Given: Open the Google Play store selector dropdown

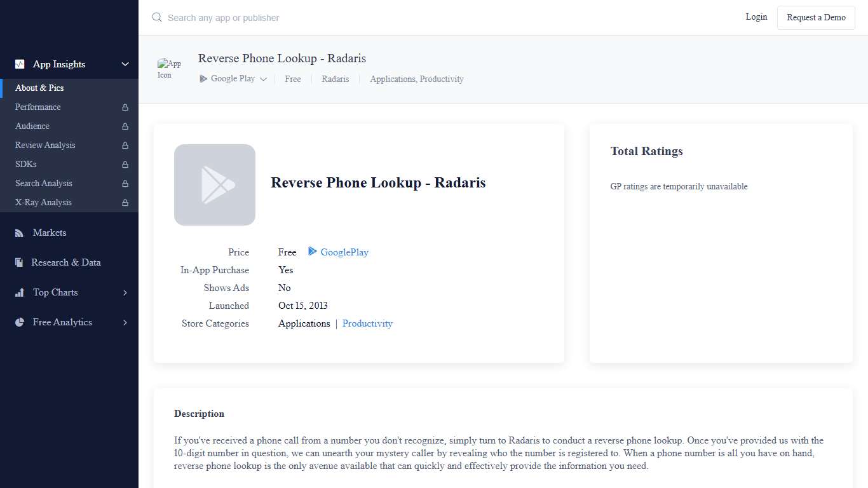Looking at the screenshot, I should (x=264, y=79).
